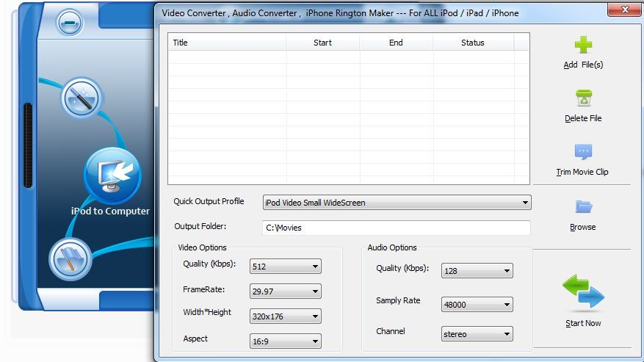Click the iPod to Computer label
The height and width of the screenshot is (362, 644).
(110, 211)
